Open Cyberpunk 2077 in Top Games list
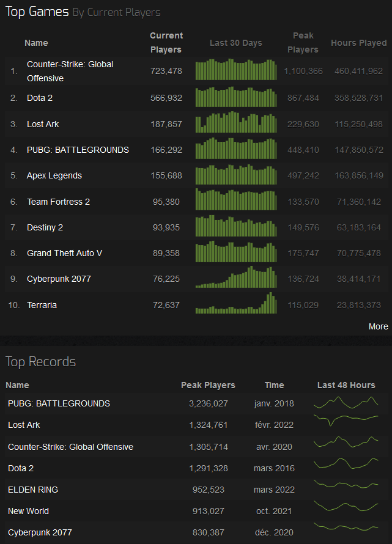Viewport: 392px width, 544px height. pos(59,279)
